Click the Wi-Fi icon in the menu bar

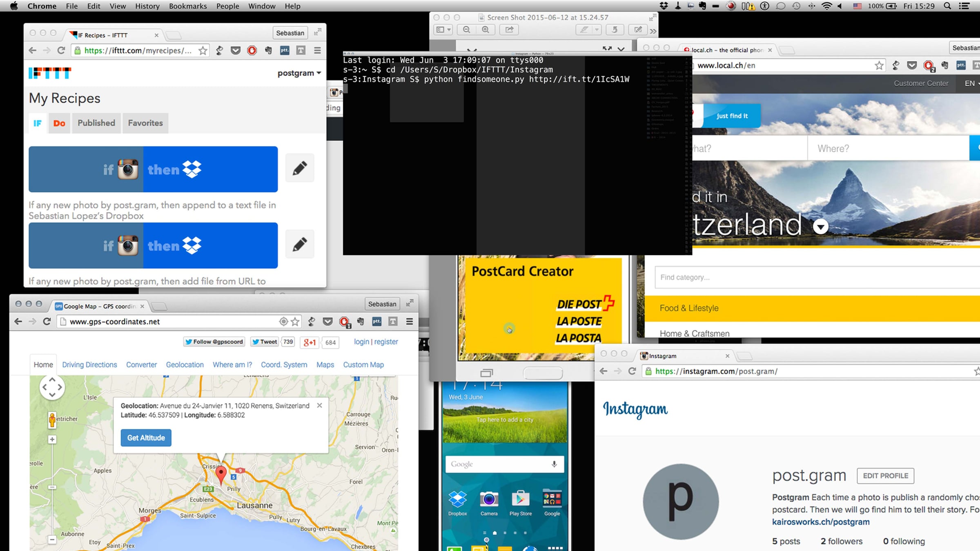[x=826, y=6]
